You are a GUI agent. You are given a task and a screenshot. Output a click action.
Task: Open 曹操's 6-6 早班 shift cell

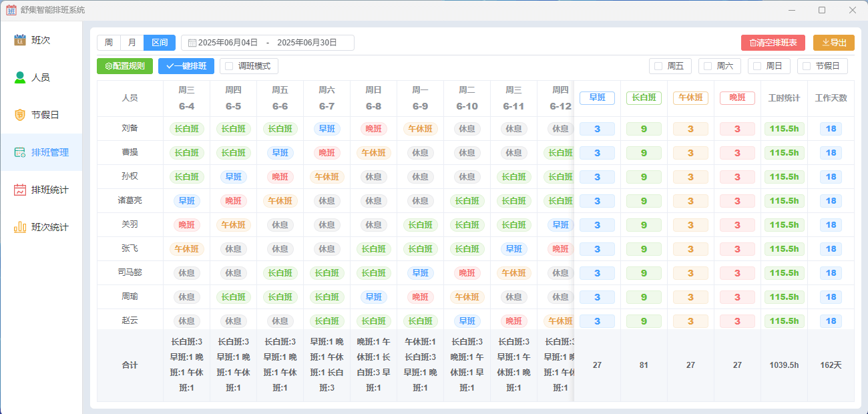[x=280, y=153]
